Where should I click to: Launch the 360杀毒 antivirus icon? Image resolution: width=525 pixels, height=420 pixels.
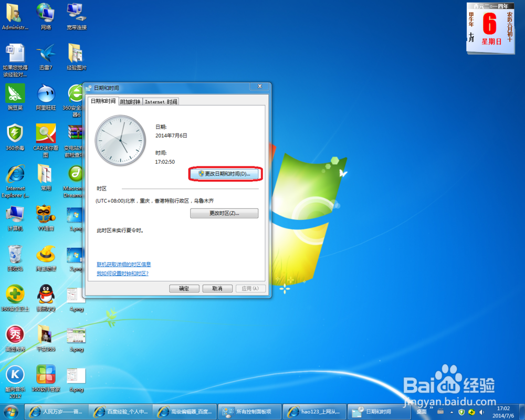[15, 137]
